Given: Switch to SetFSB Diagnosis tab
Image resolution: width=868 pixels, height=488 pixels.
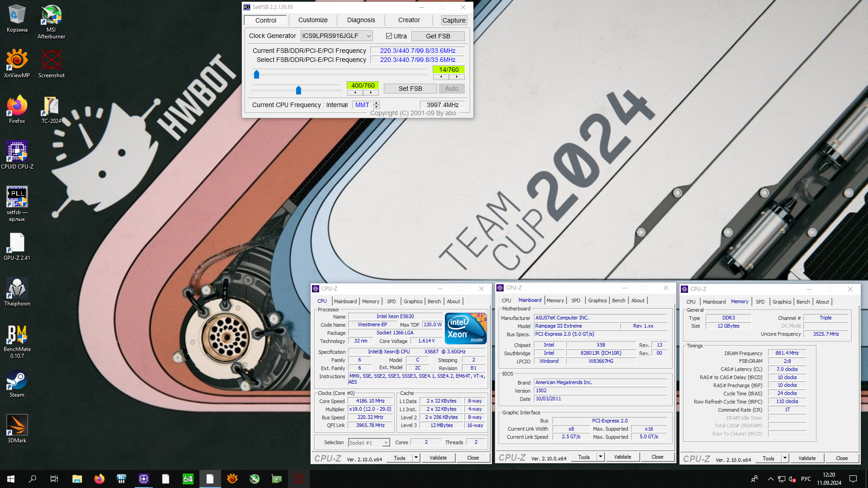Looking at the screenshot, I should pos(361,20).
